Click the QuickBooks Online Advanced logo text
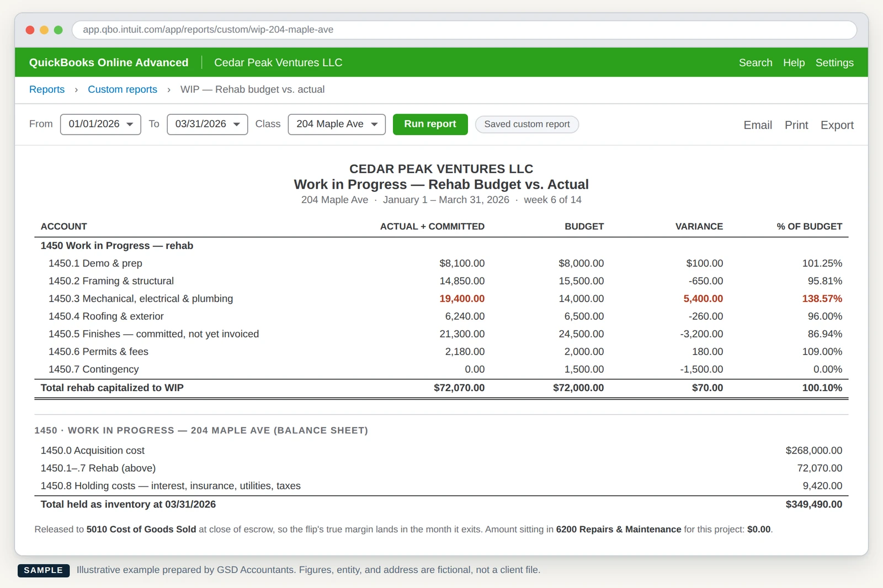The height and width of the screenshot is (588, 883). point(109,62)
